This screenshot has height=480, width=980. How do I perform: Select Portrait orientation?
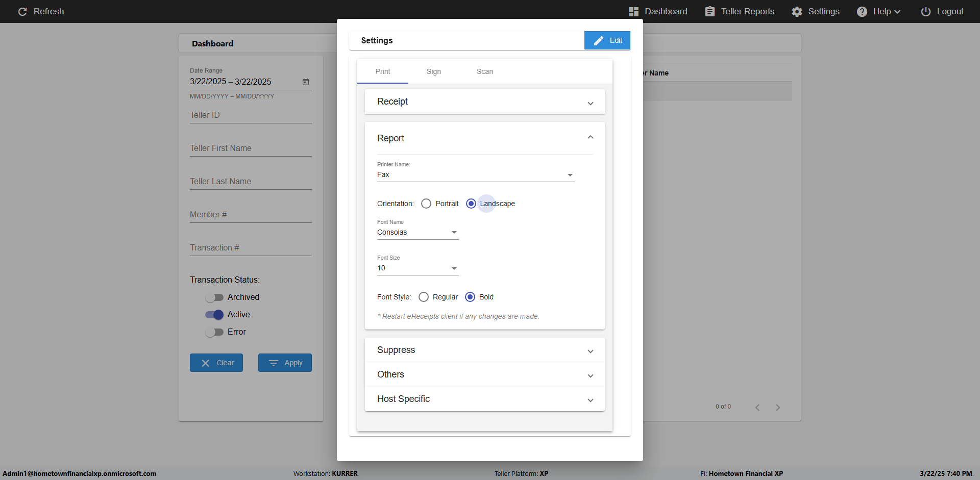coord(426,204)
